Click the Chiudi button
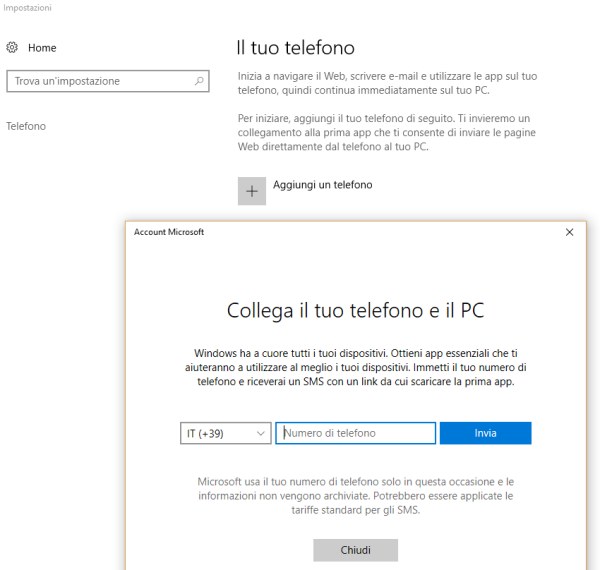This screenshot has height=570, width=600. pyautogui.click(x=355, y=550)
